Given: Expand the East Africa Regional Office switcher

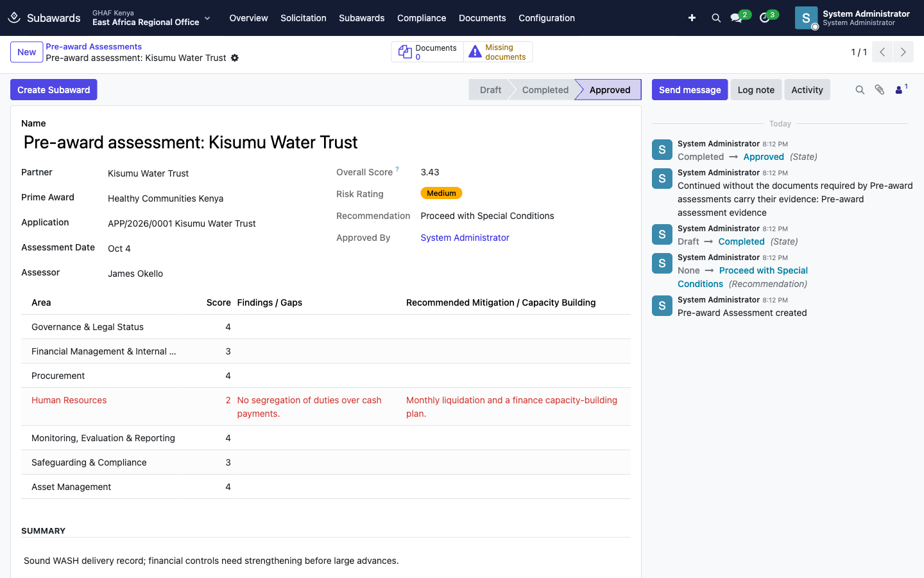Looking at the screenshot, I should point(151,18).
